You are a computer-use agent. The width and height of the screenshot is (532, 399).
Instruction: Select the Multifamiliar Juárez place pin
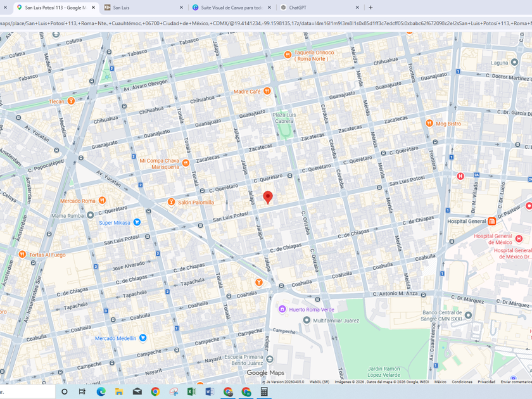307,320
